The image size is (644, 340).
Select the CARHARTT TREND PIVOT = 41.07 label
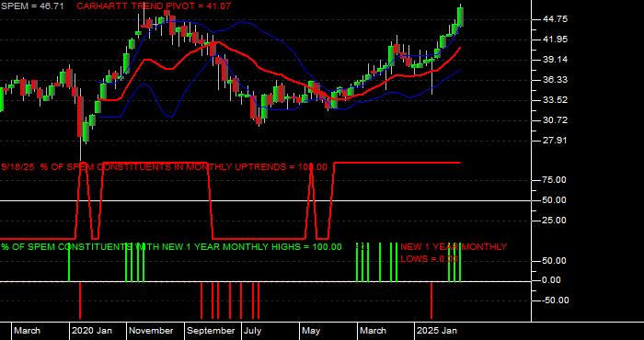(x=154, y=6)
